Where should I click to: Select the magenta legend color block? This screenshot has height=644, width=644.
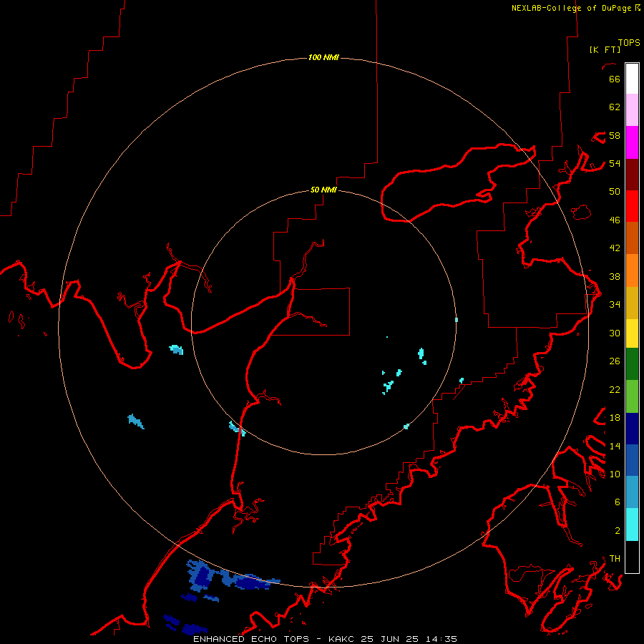(x=632, y=142)
